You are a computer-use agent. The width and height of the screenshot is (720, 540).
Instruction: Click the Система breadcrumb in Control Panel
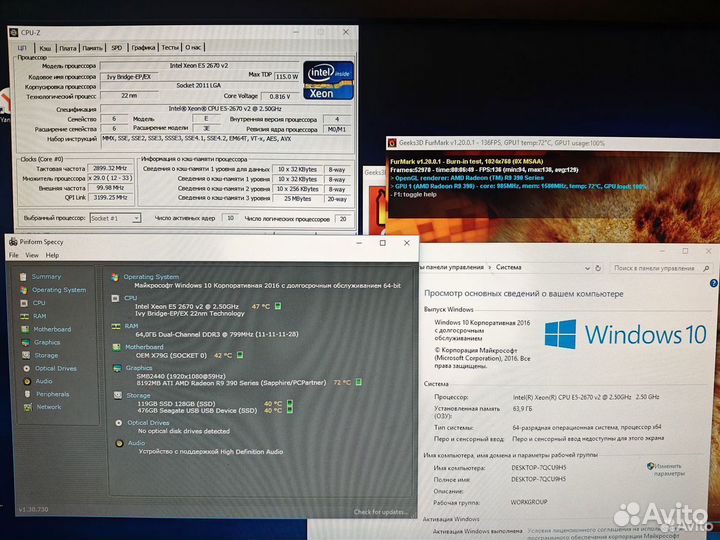tap(508, 267)
